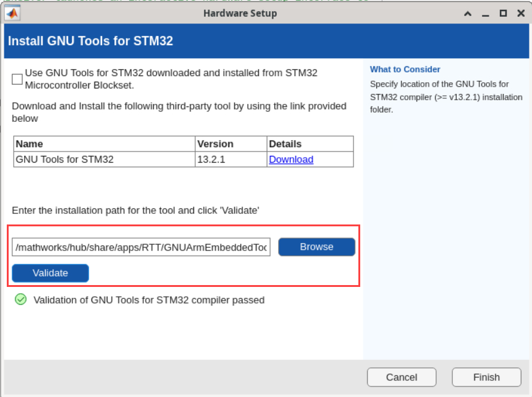Click the installation path input field
532x397 pixels.
(142, 247)
